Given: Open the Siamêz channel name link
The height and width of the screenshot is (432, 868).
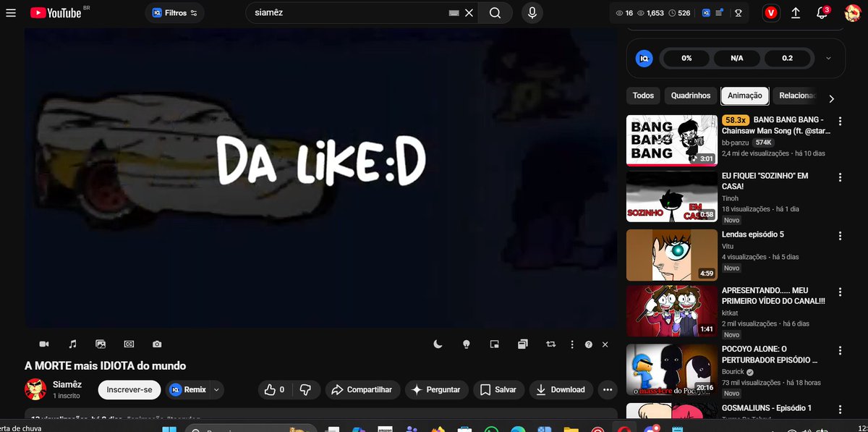Looking at the screenshot, I should [x=67, y=384].
